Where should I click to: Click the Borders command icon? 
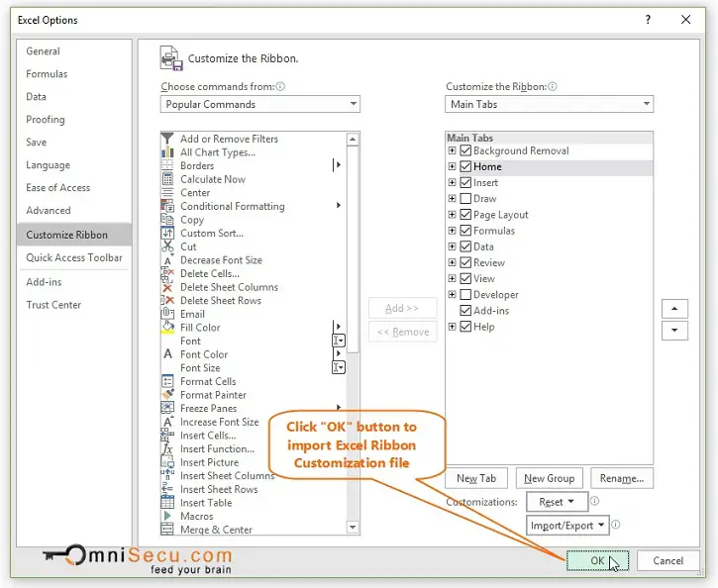pyautogui.click(x=167, y=165)
